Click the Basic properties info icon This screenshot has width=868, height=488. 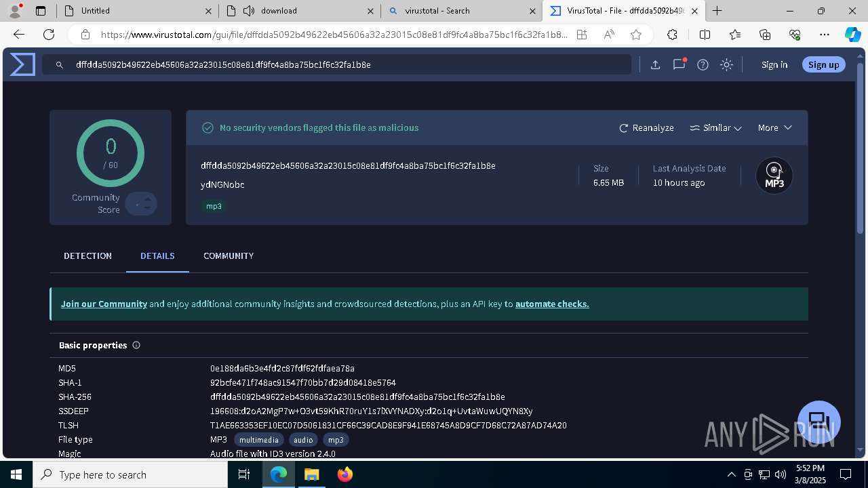click(136, 345)
